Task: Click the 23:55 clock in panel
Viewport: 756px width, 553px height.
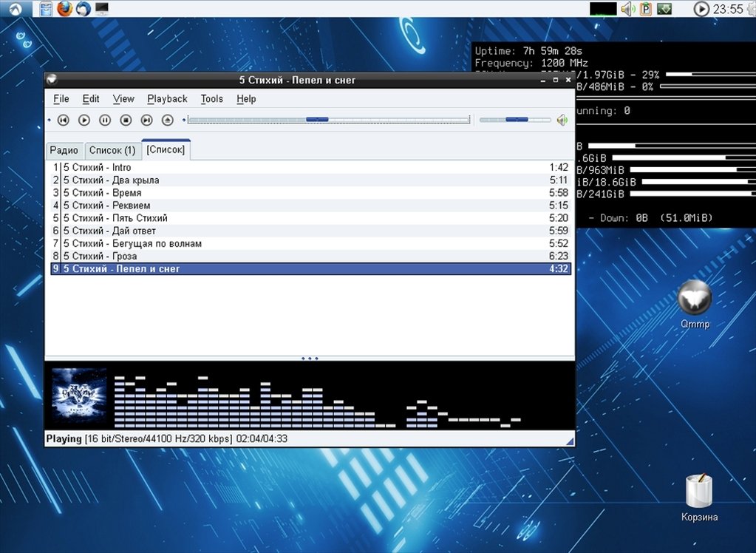Action: point(728,9)
